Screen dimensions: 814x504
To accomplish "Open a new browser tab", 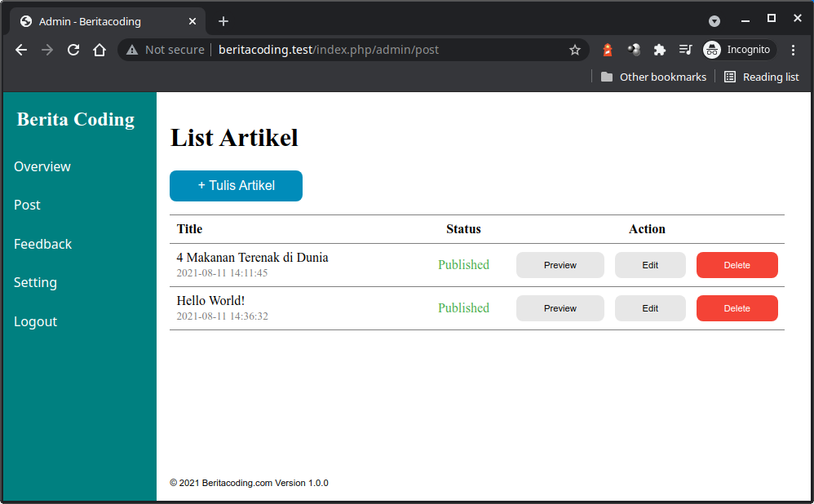I will 223,20.
